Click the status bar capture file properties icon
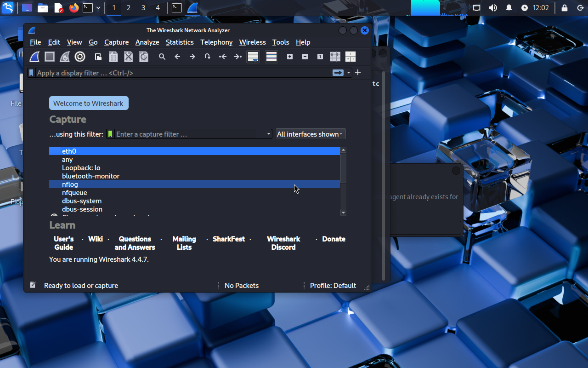The image size is (588, 368). point(33,285)
